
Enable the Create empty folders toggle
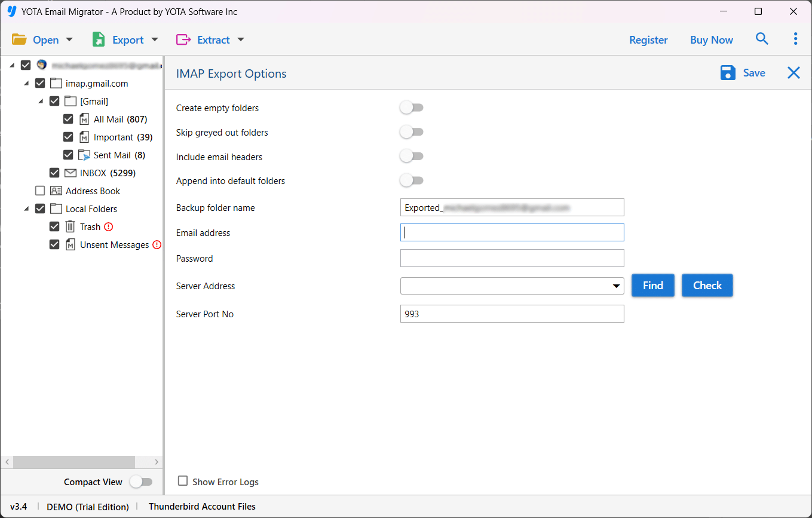click(411, 108)
